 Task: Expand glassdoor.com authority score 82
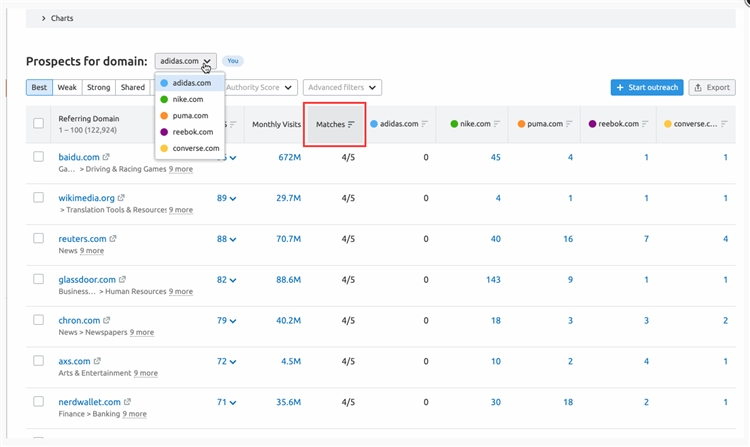click(x=227, y=280)
